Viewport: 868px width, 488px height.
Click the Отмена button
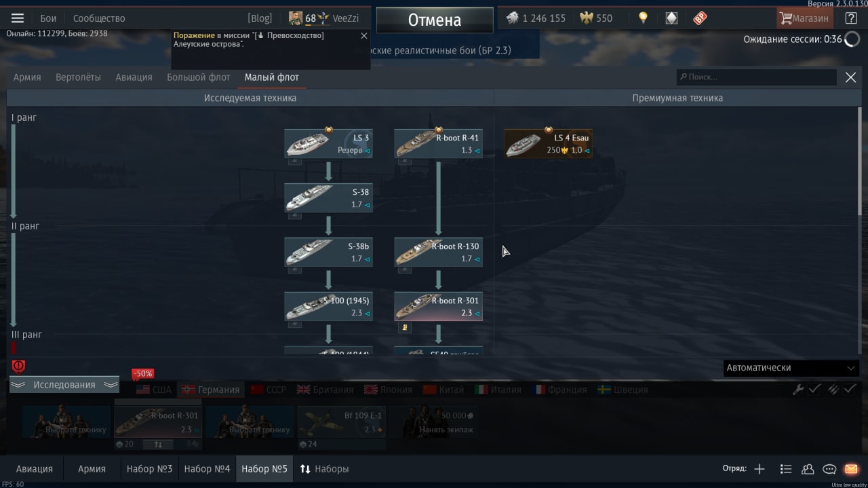click(435, 20)
